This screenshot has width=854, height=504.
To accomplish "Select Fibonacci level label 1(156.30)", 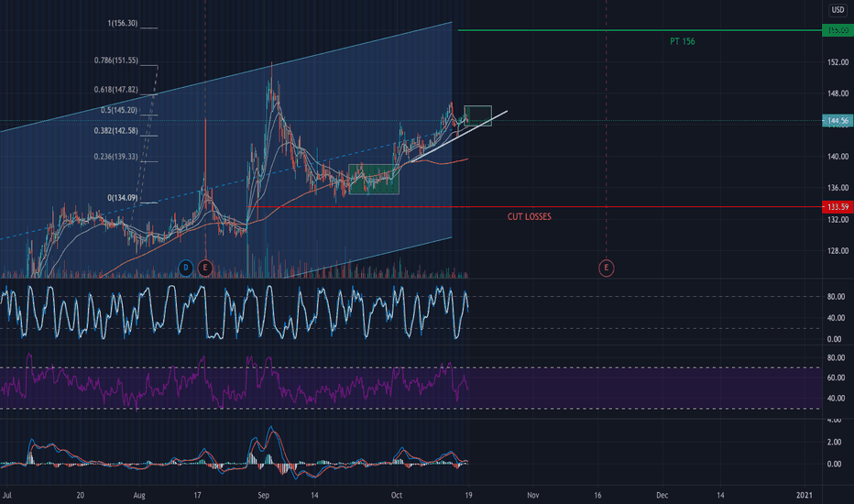I will 123,24.
